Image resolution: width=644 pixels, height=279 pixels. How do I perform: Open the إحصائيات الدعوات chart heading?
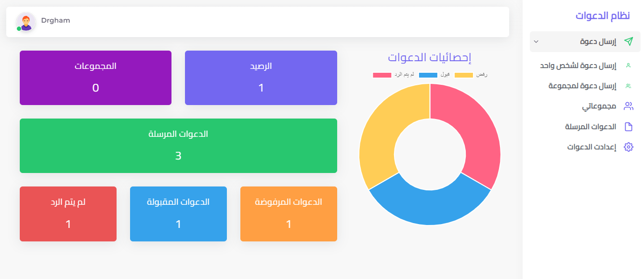[x=430, y=57]
